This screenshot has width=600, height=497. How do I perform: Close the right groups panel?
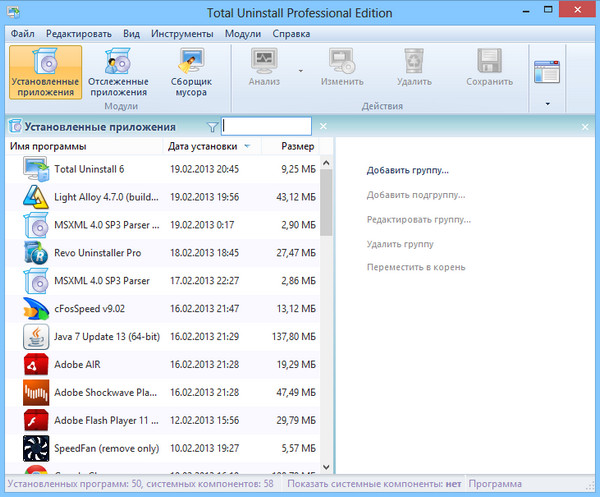[585, 127]
